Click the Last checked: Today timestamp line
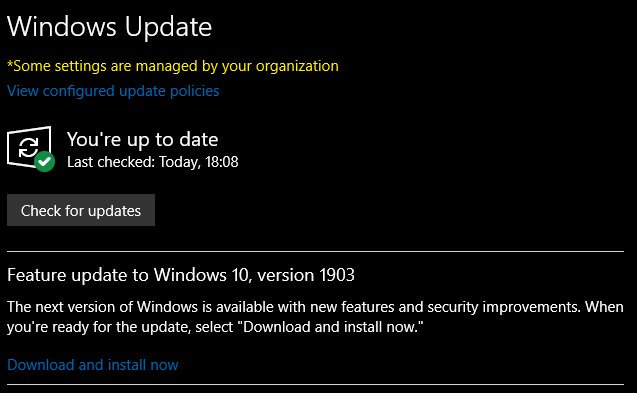This screenshot has width=637, height=393. click(153, 162)
